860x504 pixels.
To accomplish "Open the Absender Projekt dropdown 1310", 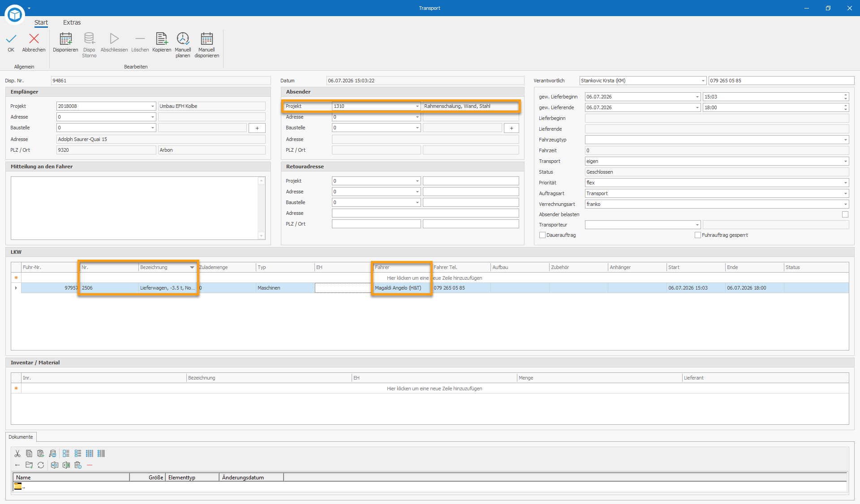I will 417,106.
